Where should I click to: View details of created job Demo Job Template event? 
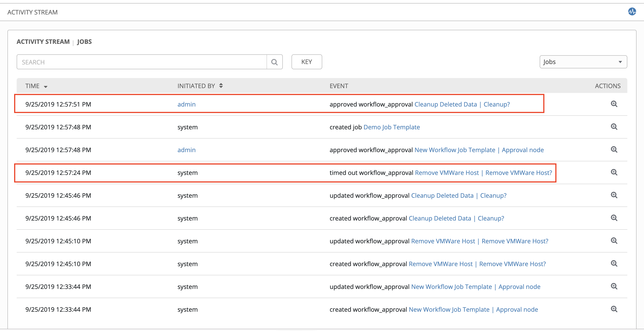614,127
